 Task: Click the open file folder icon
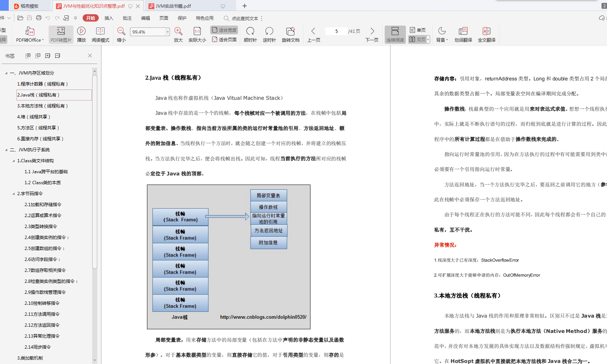click(x=20, y=18)
